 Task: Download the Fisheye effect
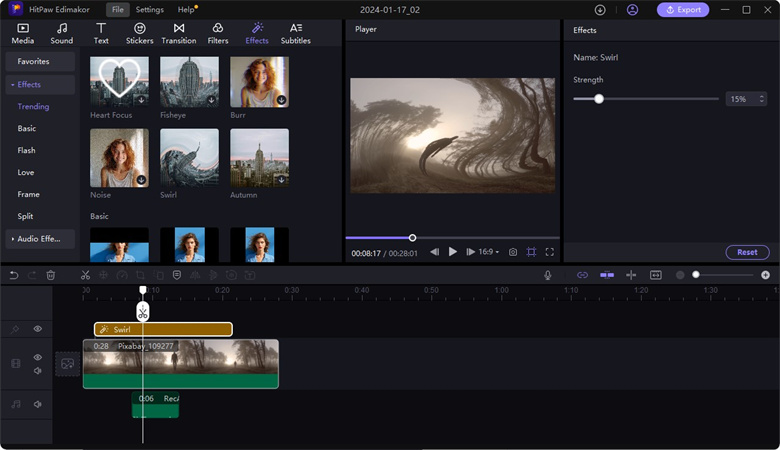click(211, 100)
